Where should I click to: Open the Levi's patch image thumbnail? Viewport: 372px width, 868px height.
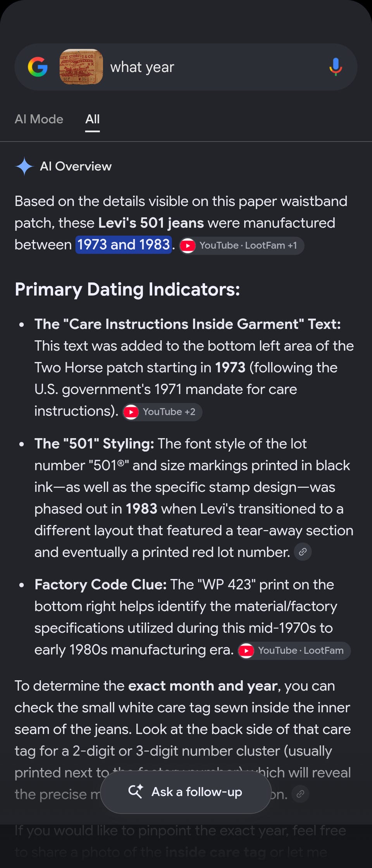tap(81, 67)
